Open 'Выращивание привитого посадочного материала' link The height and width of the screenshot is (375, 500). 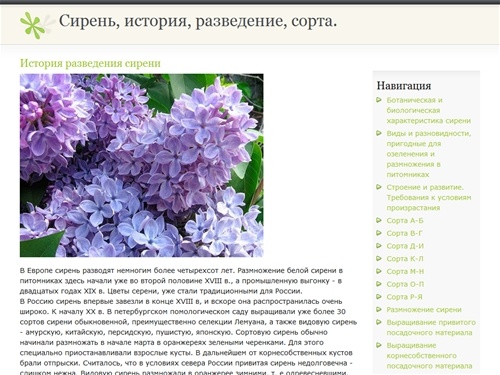coord(431,327)
